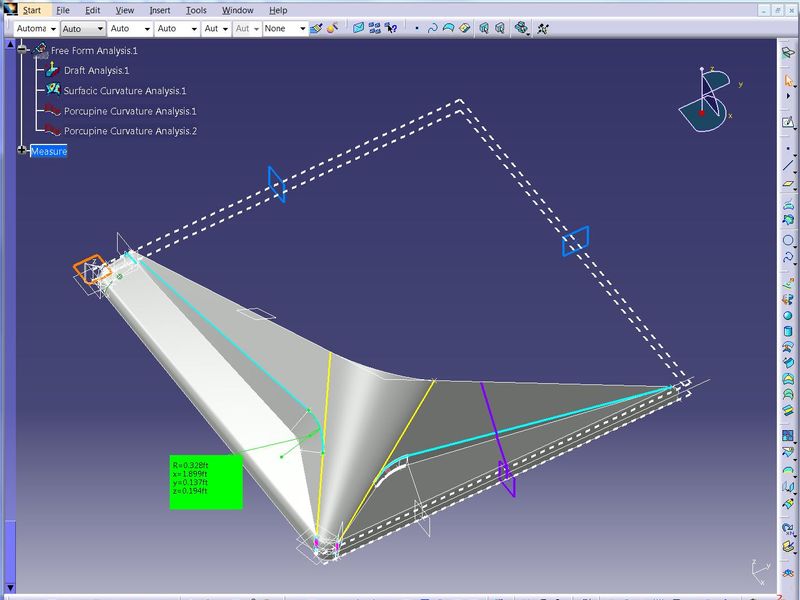Screen dimensions: 800x600
Task: Open the Tools menu
Action: 196,10
